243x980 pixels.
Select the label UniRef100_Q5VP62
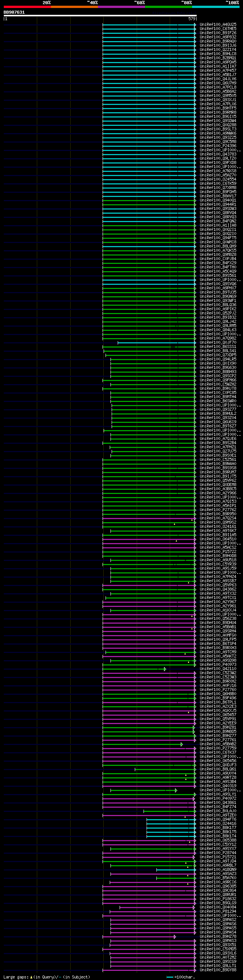click(218, 480)
